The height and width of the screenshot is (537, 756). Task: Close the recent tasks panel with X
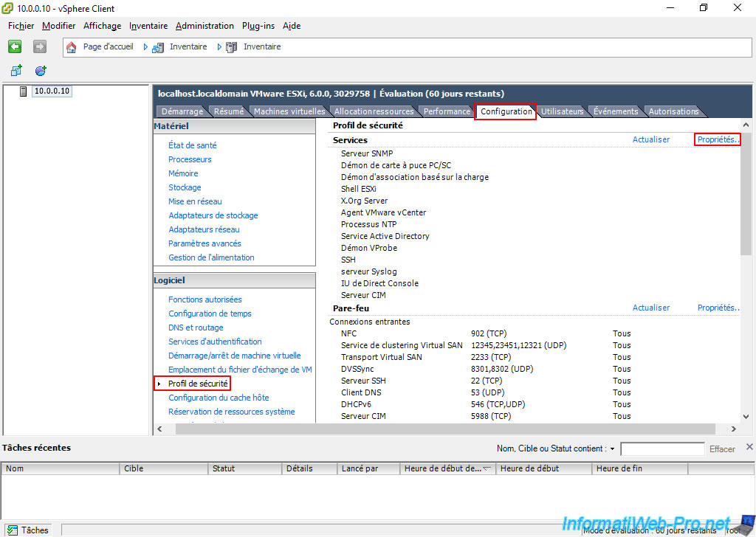point(749,447)
